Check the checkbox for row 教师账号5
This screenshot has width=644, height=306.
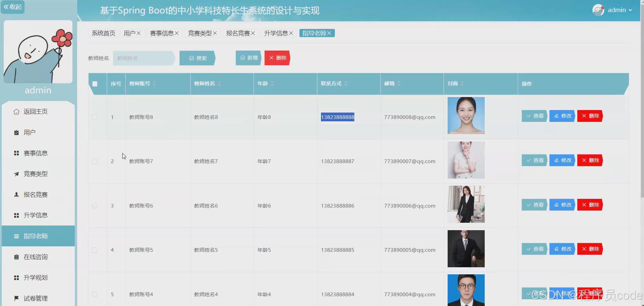pos(95,250)
